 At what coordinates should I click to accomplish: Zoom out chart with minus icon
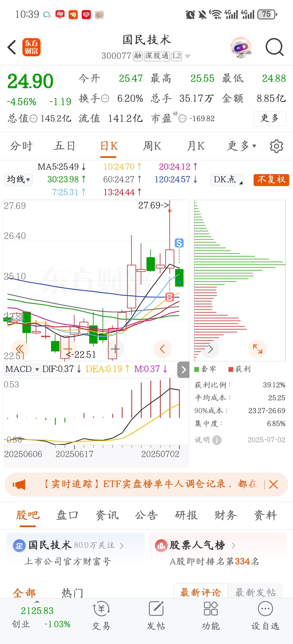[x=68, y=349]
